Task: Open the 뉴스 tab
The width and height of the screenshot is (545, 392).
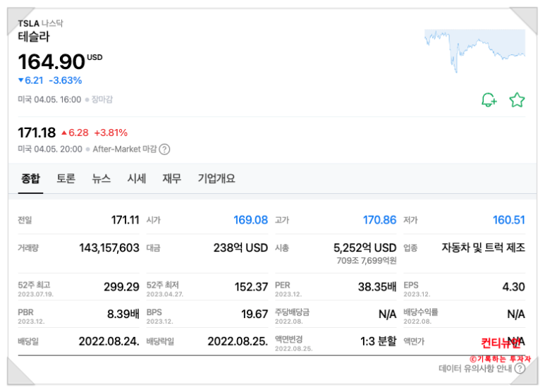Action: [x=101, y=178]
